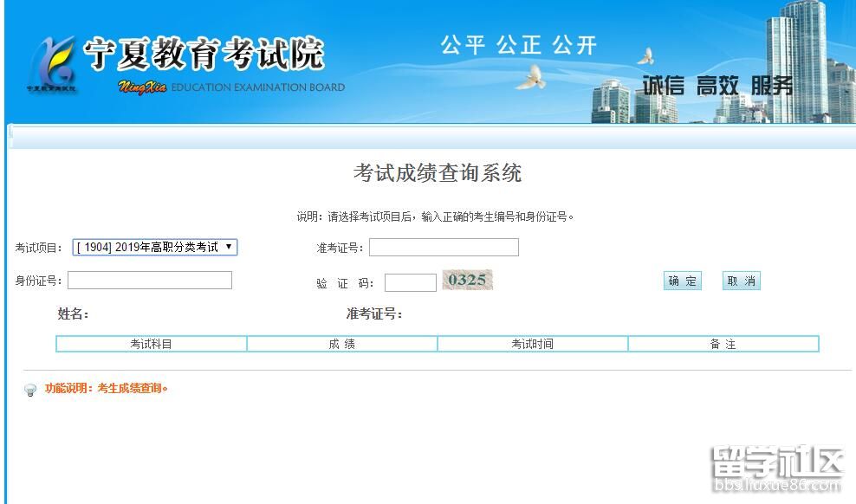856x504 pixels.
Task: Click into the 身份证号 text box
Action: (150, 281)
